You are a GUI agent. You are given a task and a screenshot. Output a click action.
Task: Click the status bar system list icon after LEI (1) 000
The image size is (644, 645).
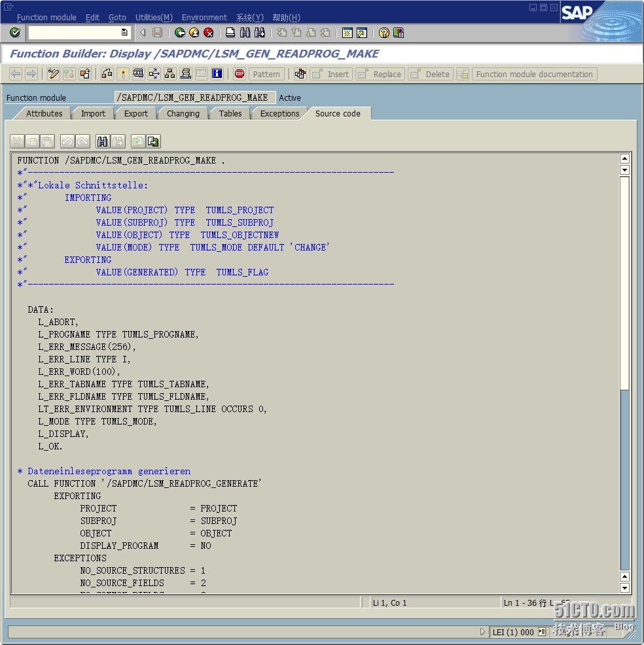(542, 631)
